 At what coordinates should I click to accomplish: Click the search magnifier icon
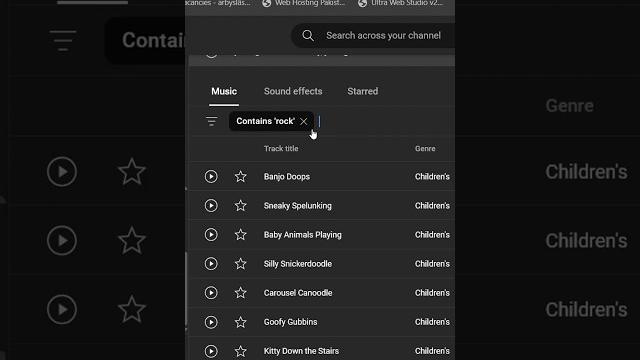308,36
